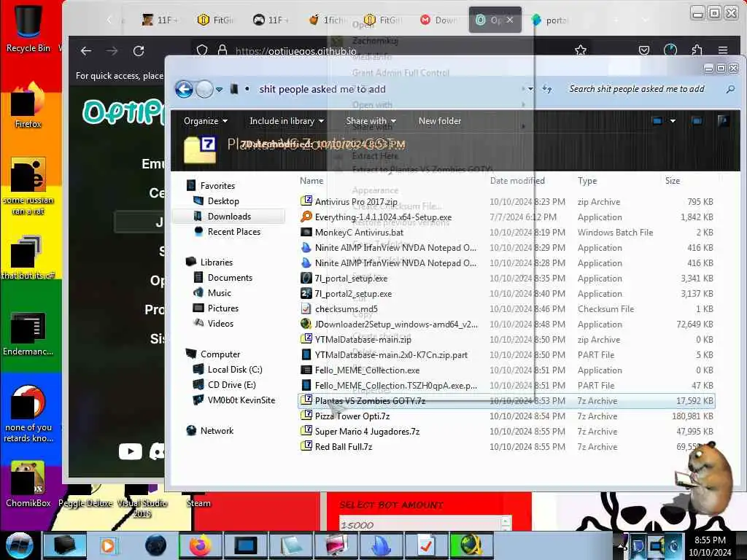Click the Explorer help icon
747x560 pixels.
[x=723, y=121]
